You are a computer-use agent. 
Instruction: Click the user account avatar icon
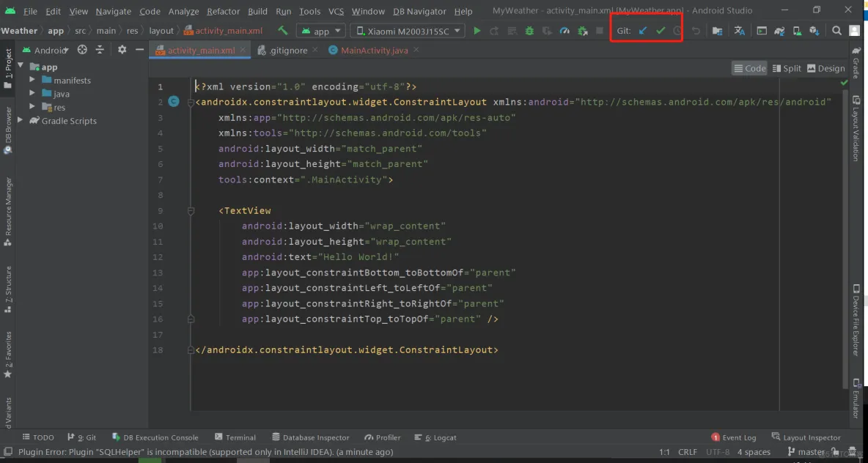pos(855,31)
